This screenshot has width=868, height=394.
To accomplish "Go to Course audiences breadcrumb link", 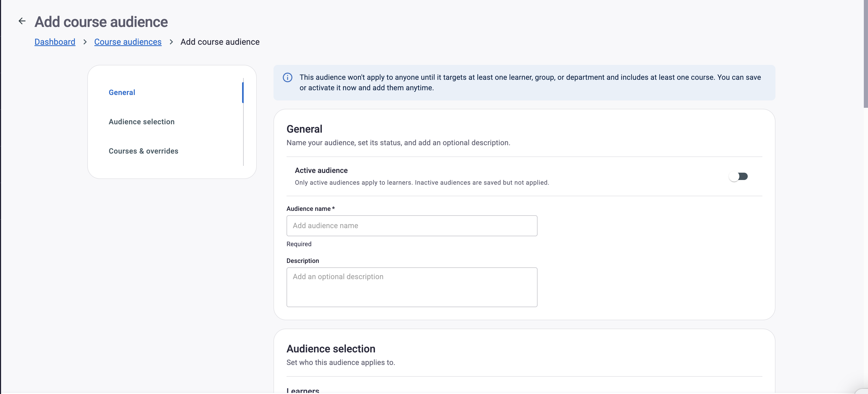I will coord(128,42).
